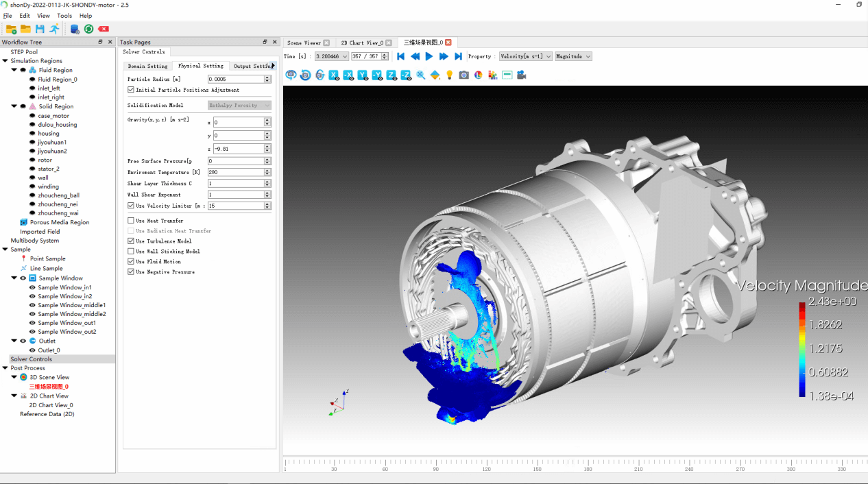Viewport: 868px width, 484px height.
Task: Click the colored bar chart icon
Action: click(493, 75)
